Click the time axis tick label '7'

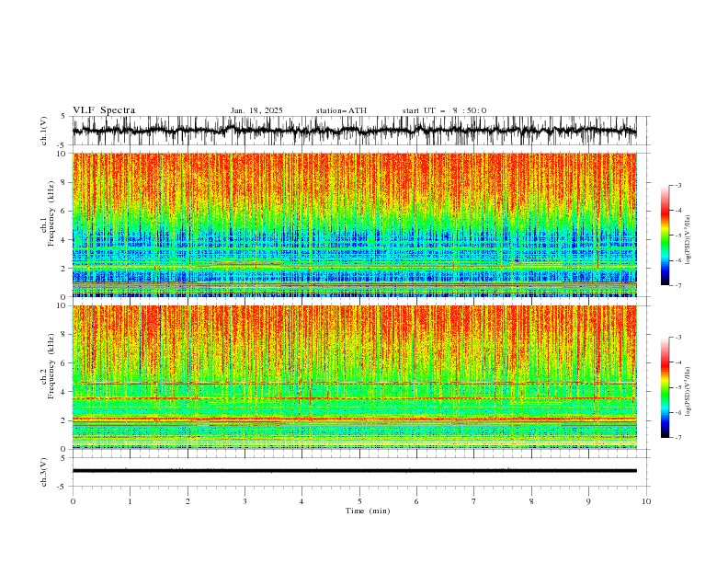point(474,501)
